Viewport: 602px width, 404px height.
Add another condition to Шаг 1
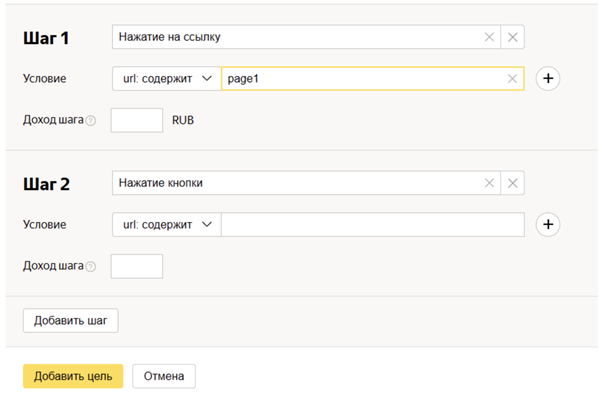coord(547,78)
